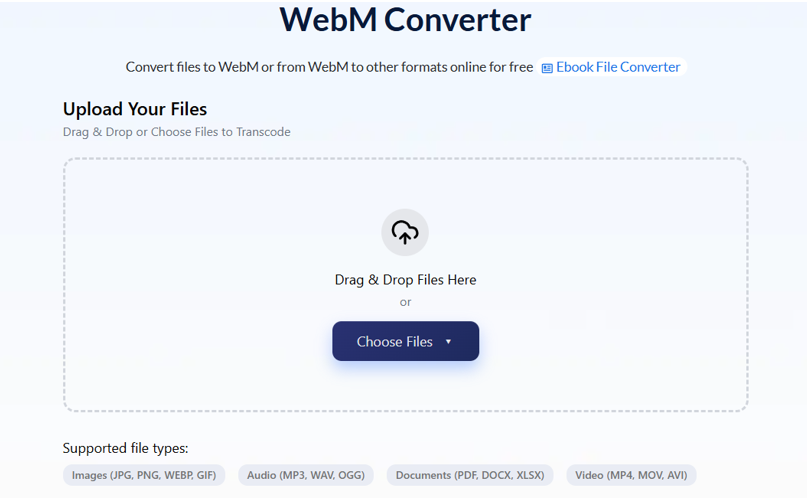Click the cloud upload icon
Image resolution: width=807 pixels, height=500 pixels.
[405, 232]
